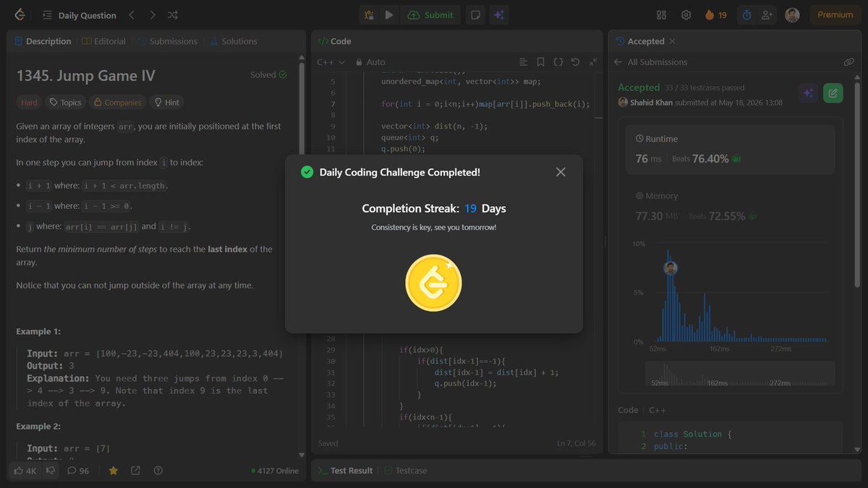Click the LeetCode logo icon

click(x=20, y=14)
